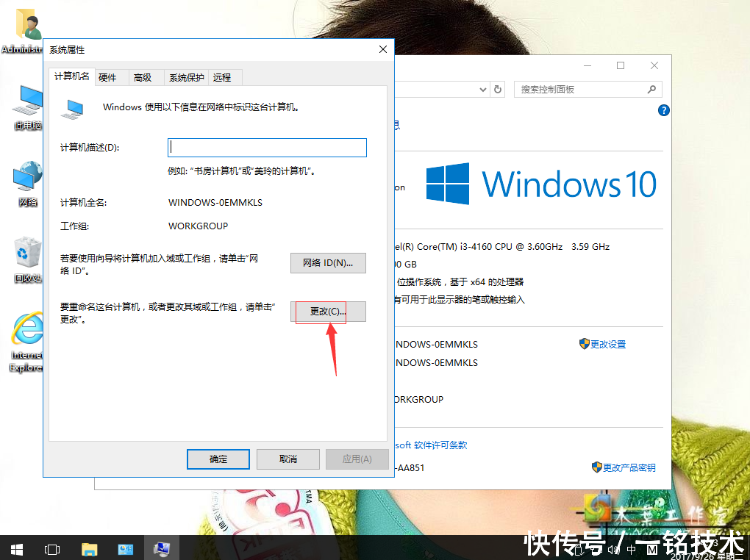Viewport: 750px width, 560px height.
Task: Open the 更改设置 link
Action: pos(607,344)
